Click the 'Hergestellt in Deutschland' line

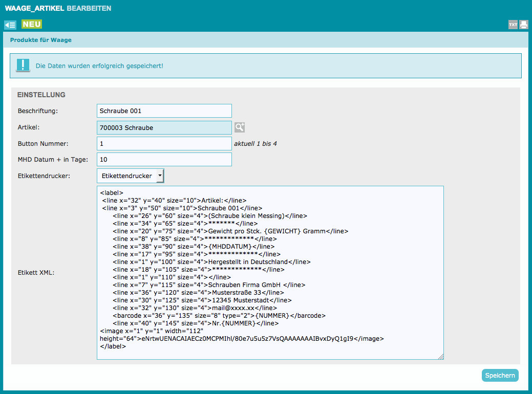click(x=211, y=262)
